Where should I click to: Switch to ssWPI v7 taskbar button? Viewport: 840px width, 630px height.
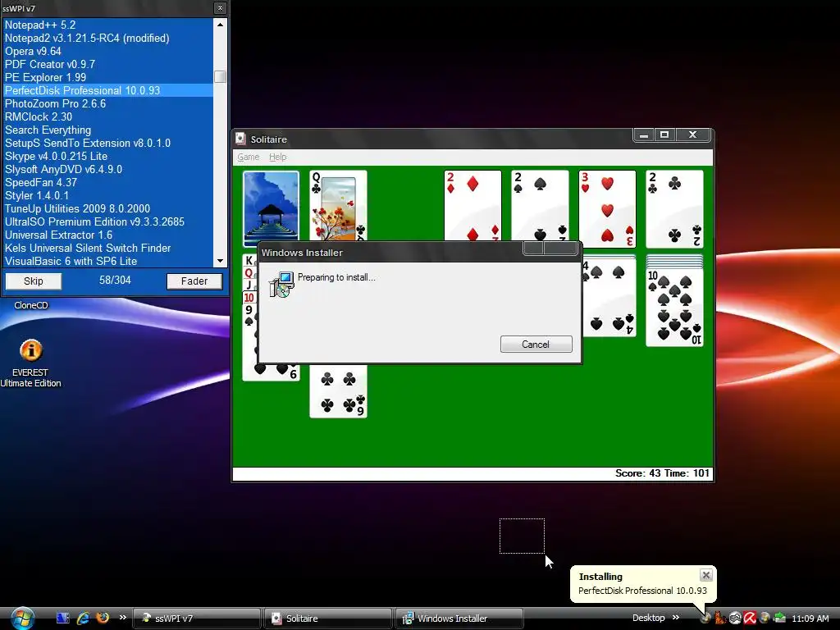[x=196, y=619]
